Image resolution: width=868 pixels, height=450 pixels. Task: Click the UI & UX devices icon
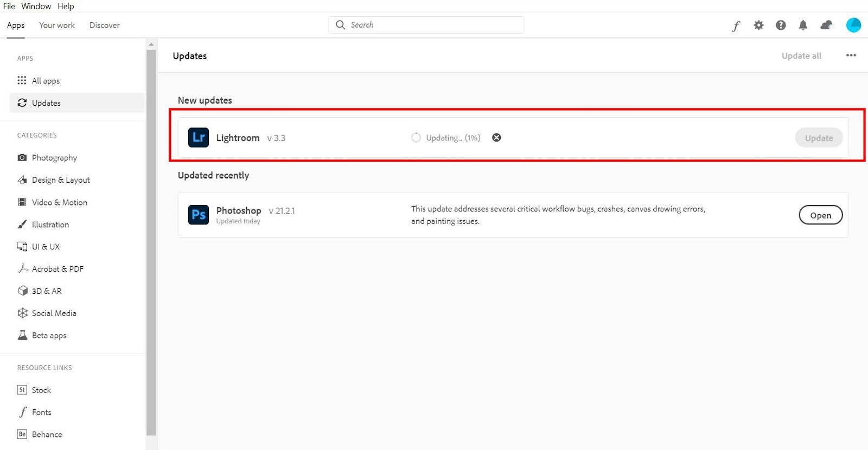(22, 246)
